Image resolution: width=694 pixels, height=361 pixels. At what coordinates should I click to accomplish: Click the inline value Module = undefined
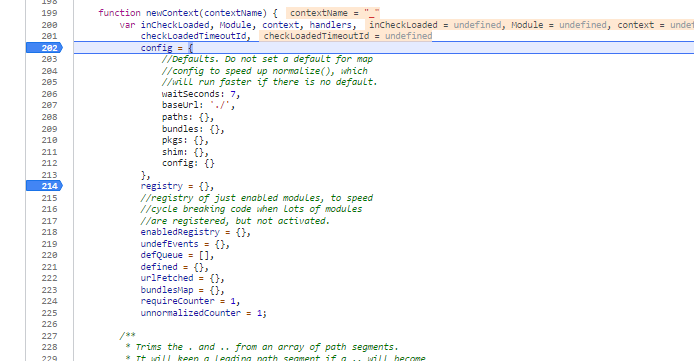click(x=559, y=25)
